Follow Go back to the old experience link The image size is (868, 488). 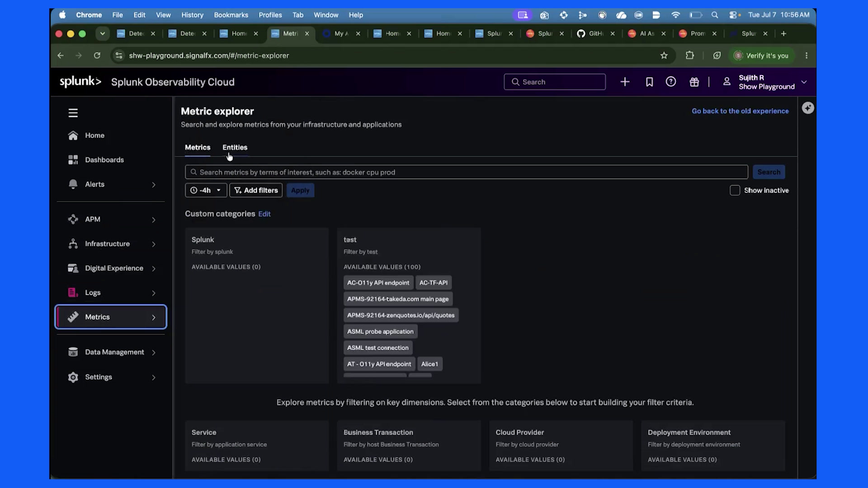pos(740,111)
